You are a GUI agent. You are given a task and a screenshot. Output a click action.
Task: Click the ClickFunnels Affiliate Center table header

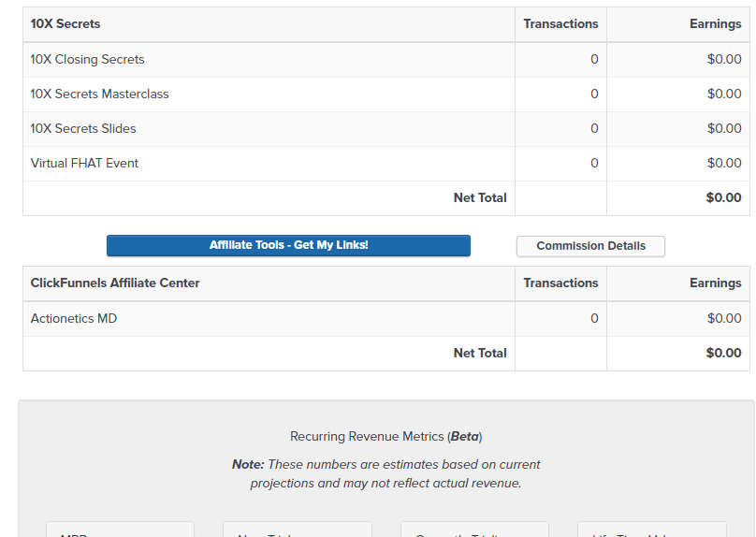pos(115,283)
